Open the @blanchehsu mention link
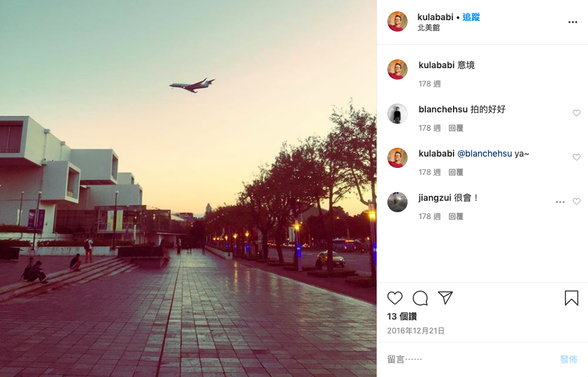Image resolution: width=588 pixels, height=377 pixels. coord(485,153)
